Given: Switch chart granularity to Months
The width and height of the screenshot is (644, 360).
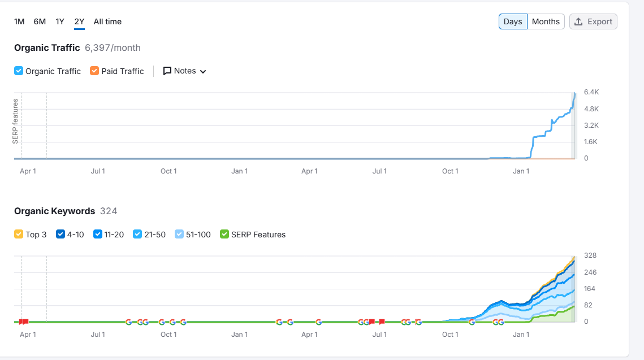Looking at the screenshot, I should 546,21.
